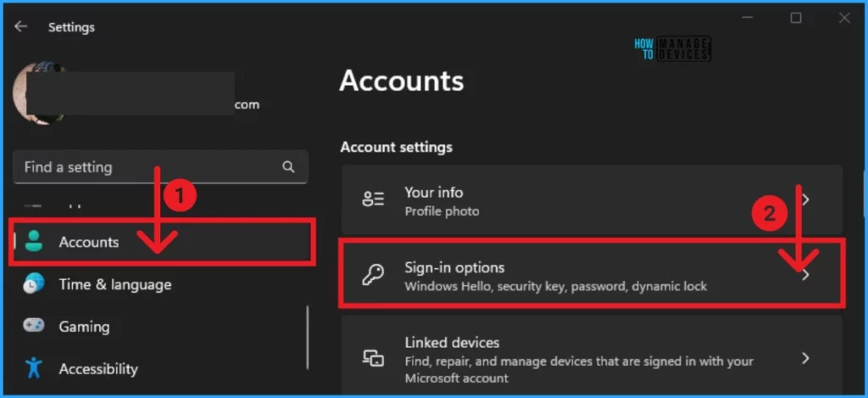Screen dimensions: 868x398
Task: Open the Accounts sidebar item label
Action: click(x=89, y=242)
